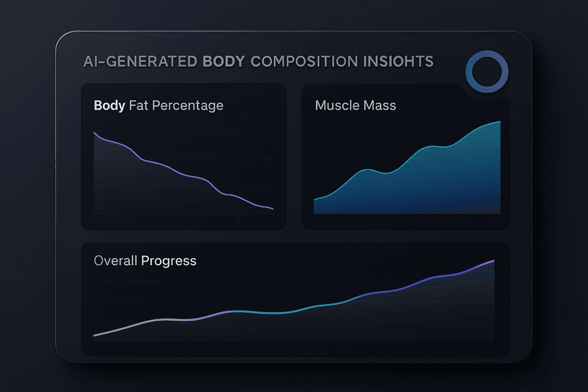
Task: Click the lowest end of body fat line
Action: click(x=272, y=209)
